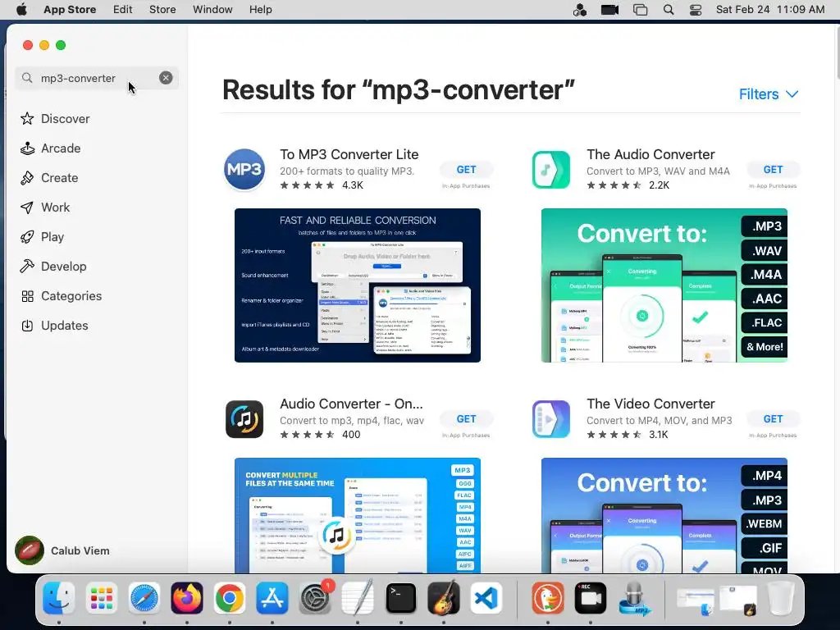Open the Trash in the Dock
This screenshot has height=630, width=840.
click(x=780, y=598)
